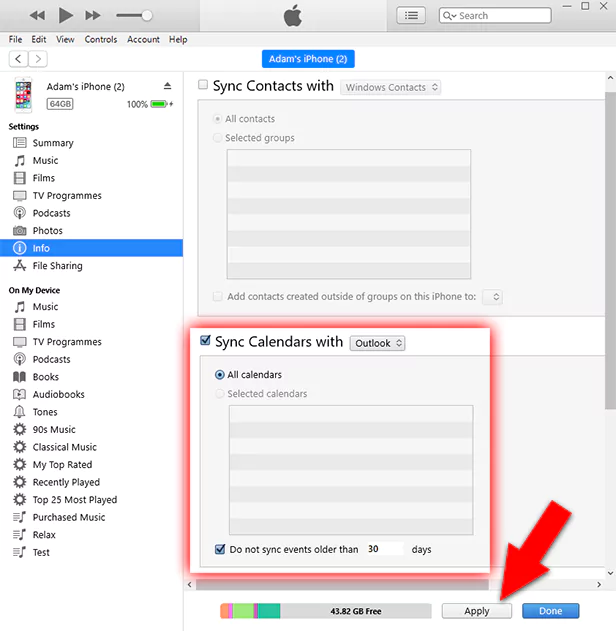
Task: Open the Windows Contacts dropdown
Action: (390, 87)
